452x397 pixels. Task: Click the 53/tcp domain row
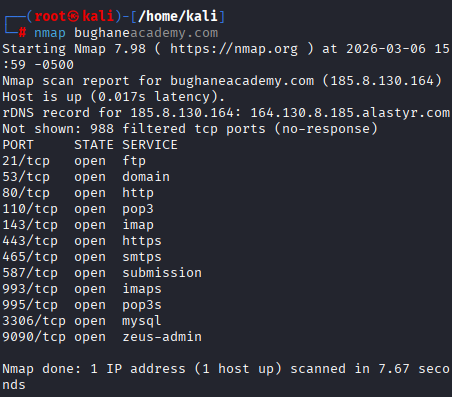86,177
